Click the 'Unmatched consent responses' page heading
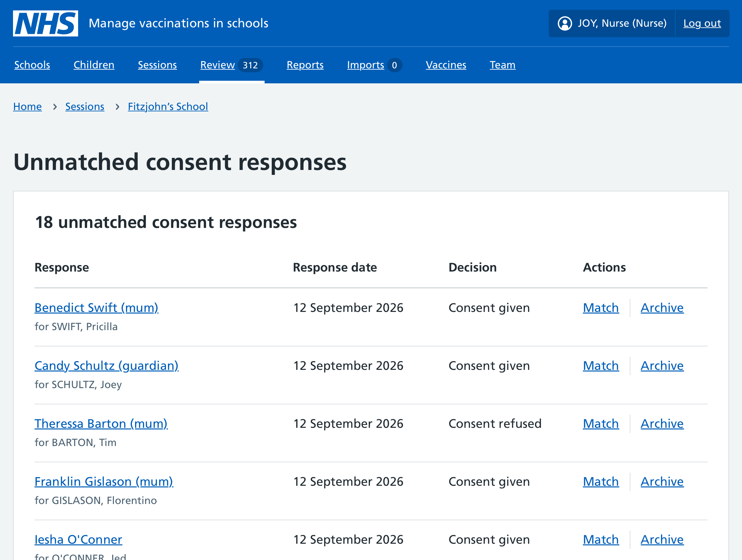Screen dimensions: 742x560 click(x=180, y=162)
